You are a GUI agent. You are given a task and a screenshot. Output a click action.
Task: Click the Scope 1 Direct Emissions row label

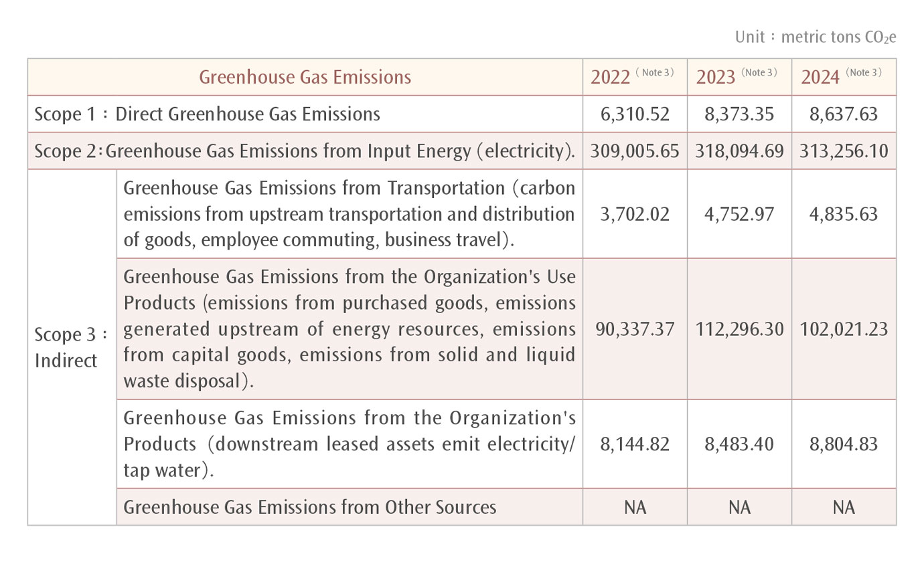tap(208, 114)
